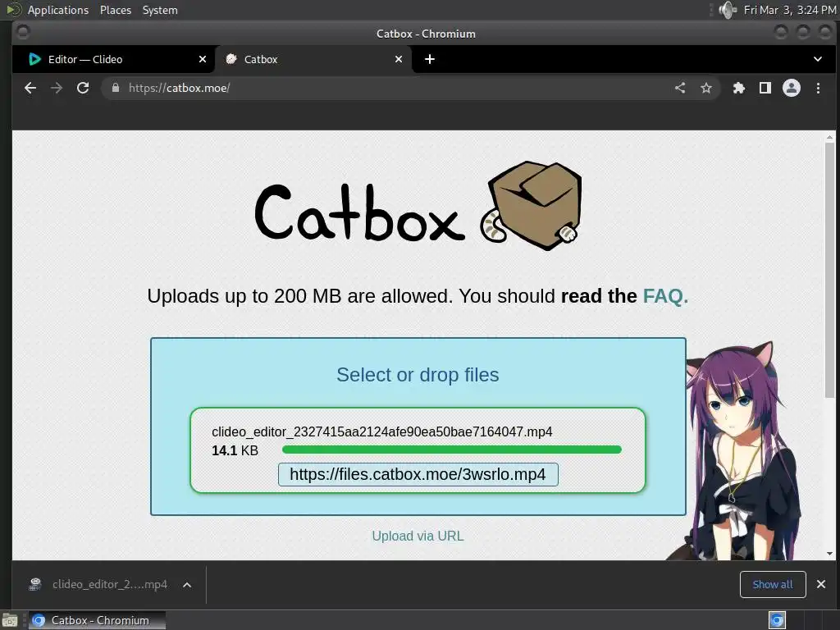Open the Applications menu

58,10
